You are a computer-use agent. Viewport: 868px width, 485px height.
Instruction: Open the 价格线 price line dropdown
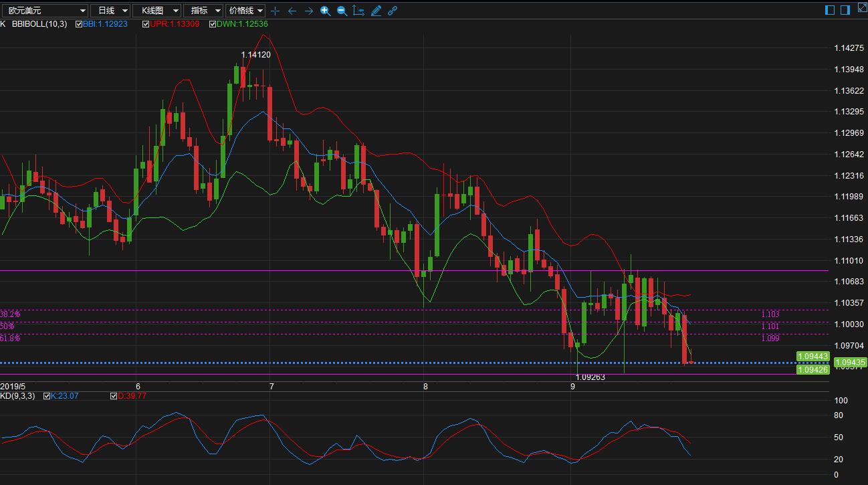(x=245, y=11)
